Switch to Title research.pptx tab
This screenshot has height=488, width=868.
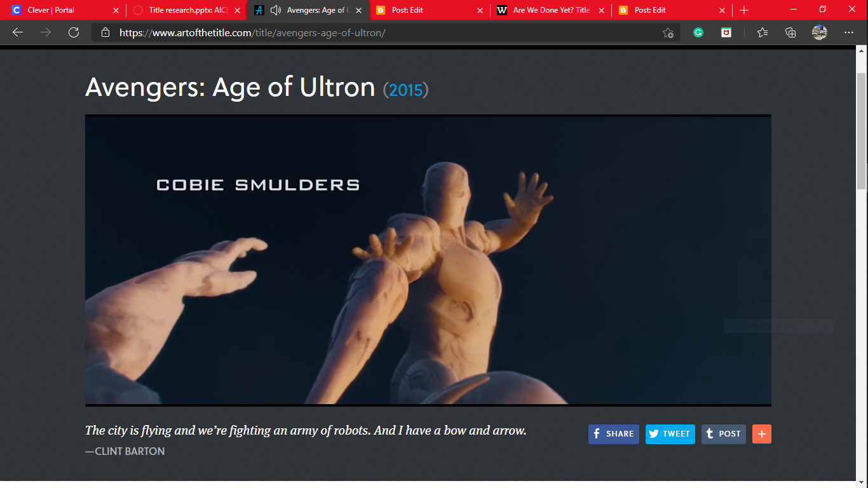point(186,10)
